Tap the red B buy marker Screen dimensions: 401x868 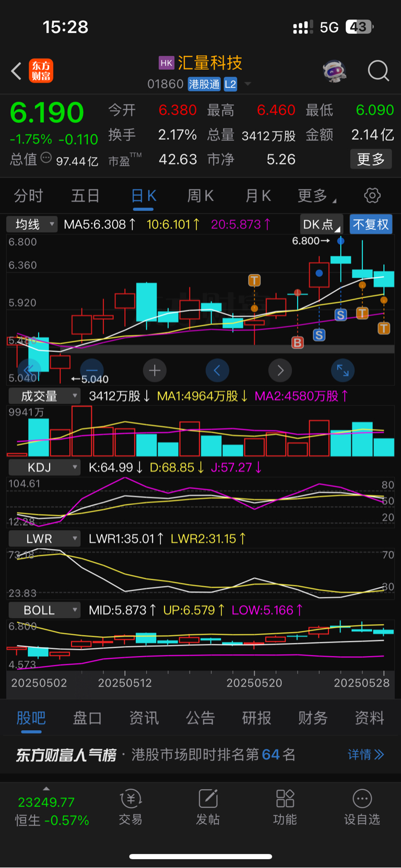tap(298, 342)
